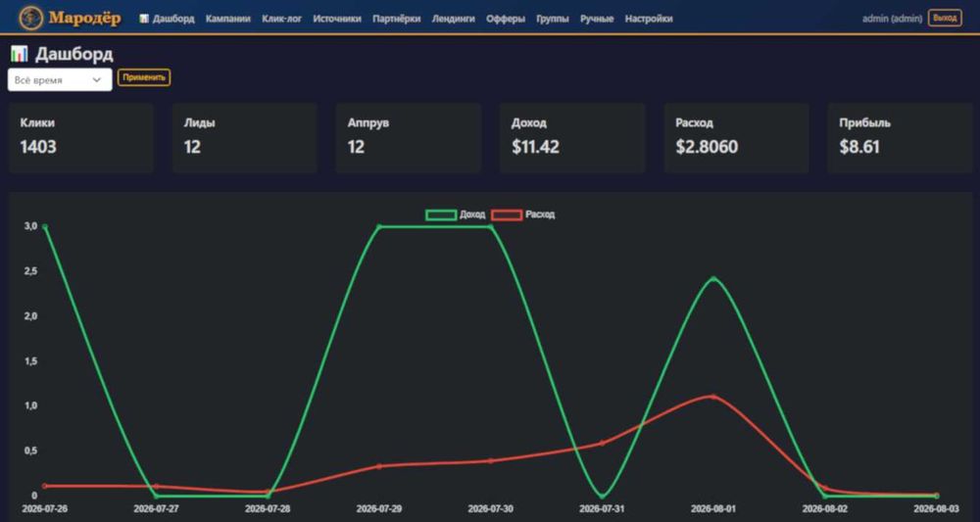Go to Клик-лог section

[x=282, y=19]
